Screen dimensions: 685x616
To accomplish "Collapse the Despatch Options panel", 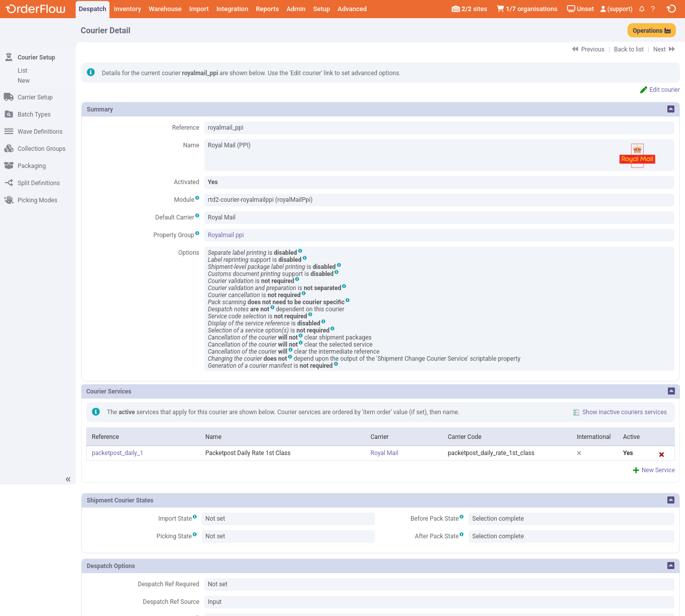I will pyautogui.click(x=670, y=566).
